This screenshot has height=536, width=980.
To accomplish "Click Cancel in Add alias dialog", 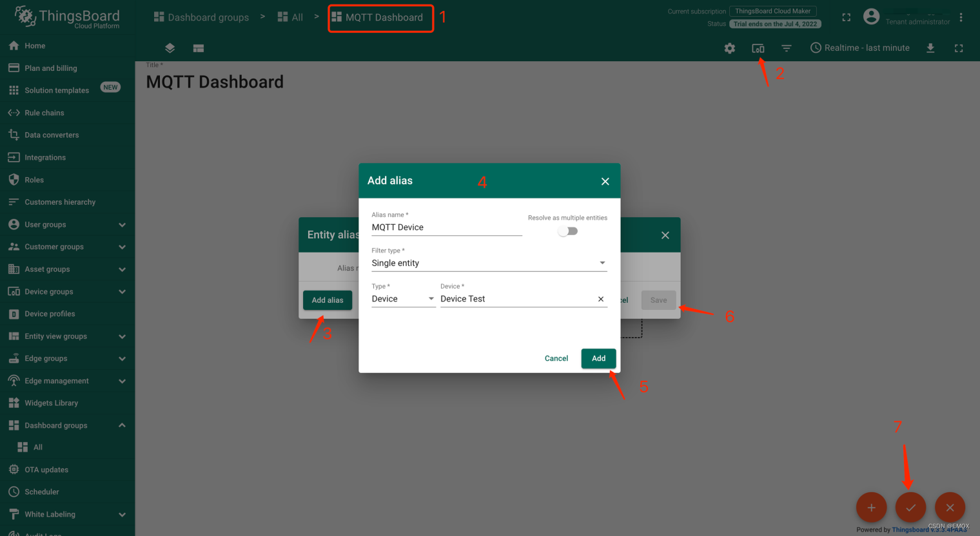I will coord(556,358).
